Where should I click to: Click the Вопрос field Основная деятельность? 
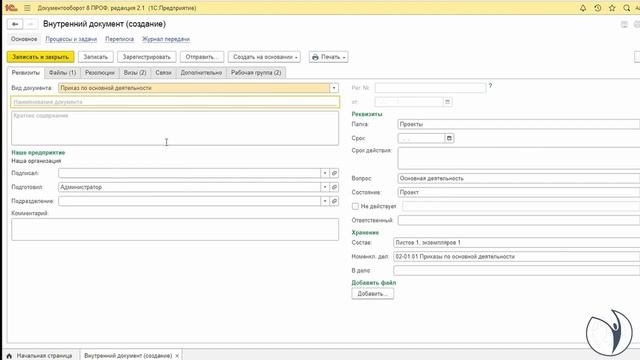point(519,178)
